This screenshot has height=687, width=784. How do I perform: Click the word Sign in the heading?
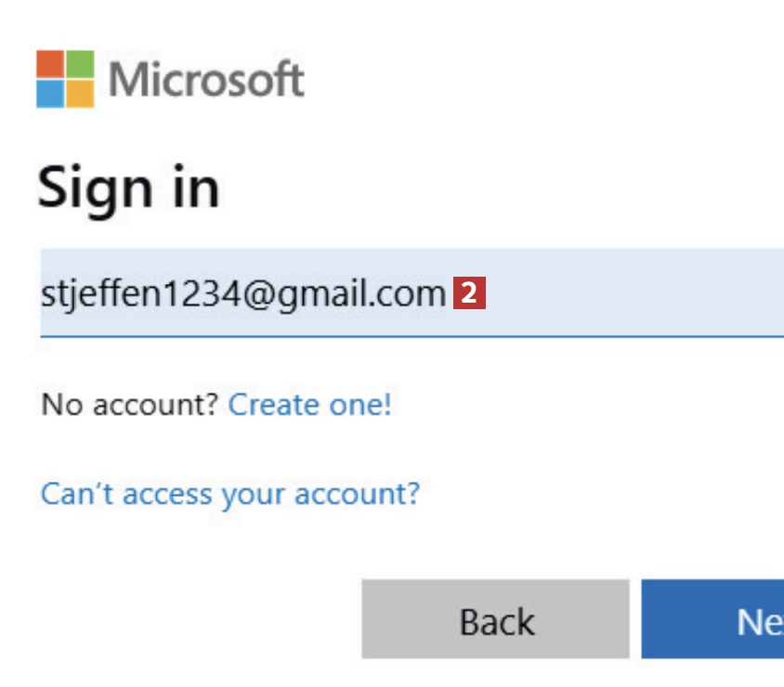pyautogui.click(x=95, y=188)
